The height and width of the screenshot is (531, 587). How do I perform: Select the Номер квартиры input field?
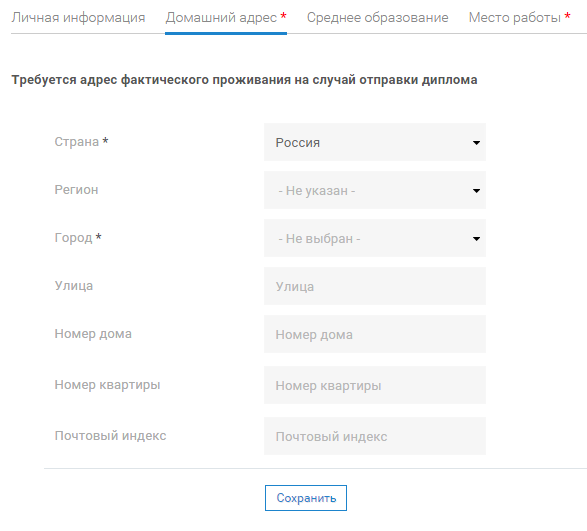(x=375, y=385)
